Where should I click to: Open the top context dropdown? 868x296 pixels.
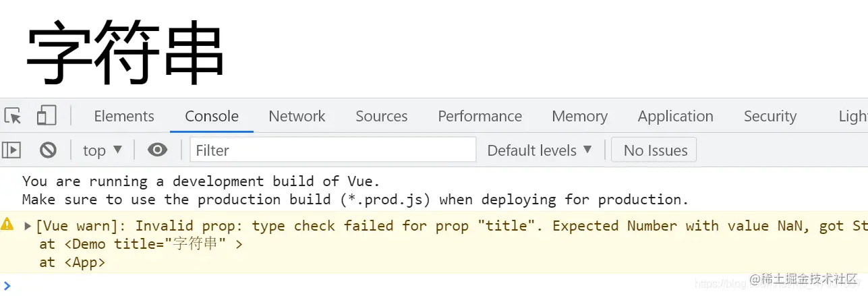click(x=103, y=150)
